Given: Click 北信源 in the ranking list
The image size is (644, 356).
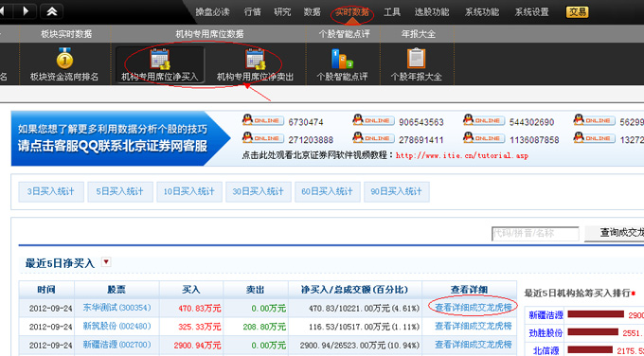Looking at the screenshot, I should (546, 350).
